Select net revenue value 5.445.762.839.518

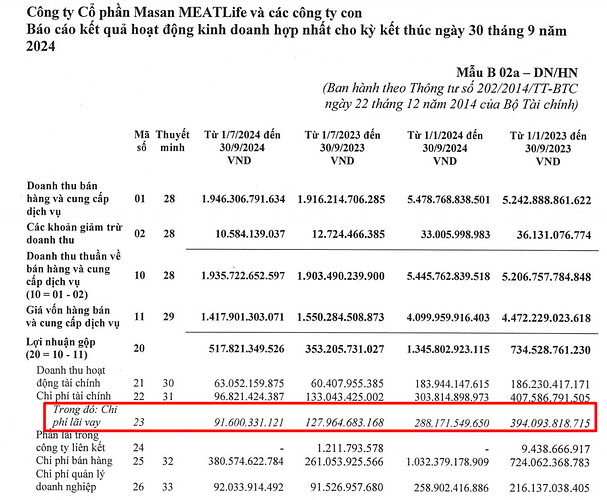coord(448,276)
